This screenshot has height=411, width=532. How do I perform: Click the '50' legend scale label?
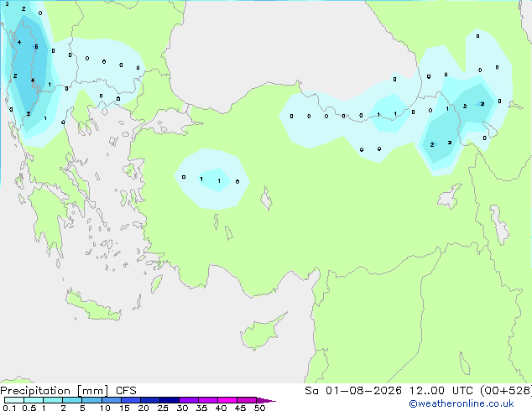coord(260,408)
